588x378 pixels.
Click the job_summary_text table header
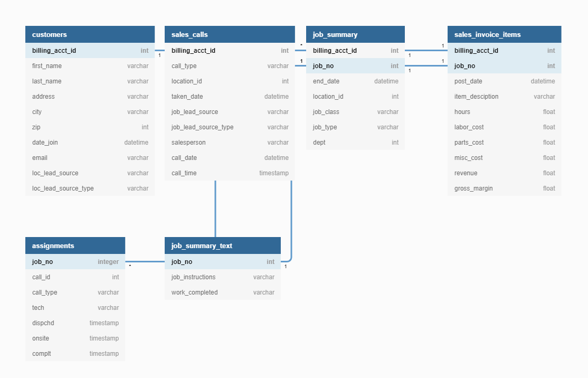click(222, 245)
